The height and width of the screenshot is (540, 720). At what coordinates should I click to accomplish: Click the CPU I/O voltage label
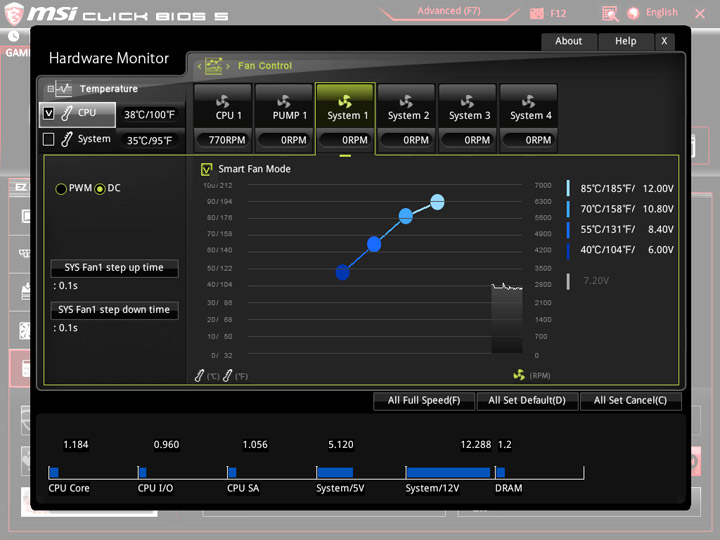[x=156, y=489]
